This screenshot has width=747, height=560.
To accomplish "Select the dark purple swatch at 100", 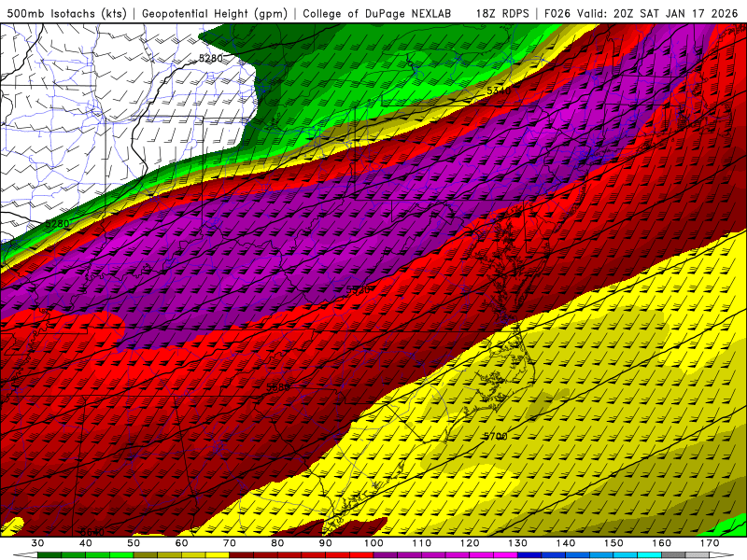I will pyautogui.click(x=386, y=555).
